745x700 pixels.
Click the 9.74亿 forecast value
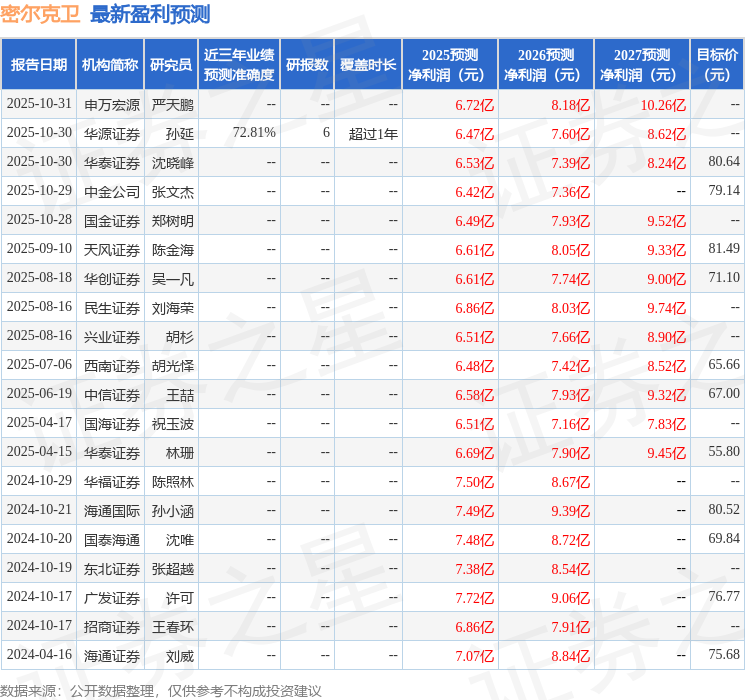[666, 307]
